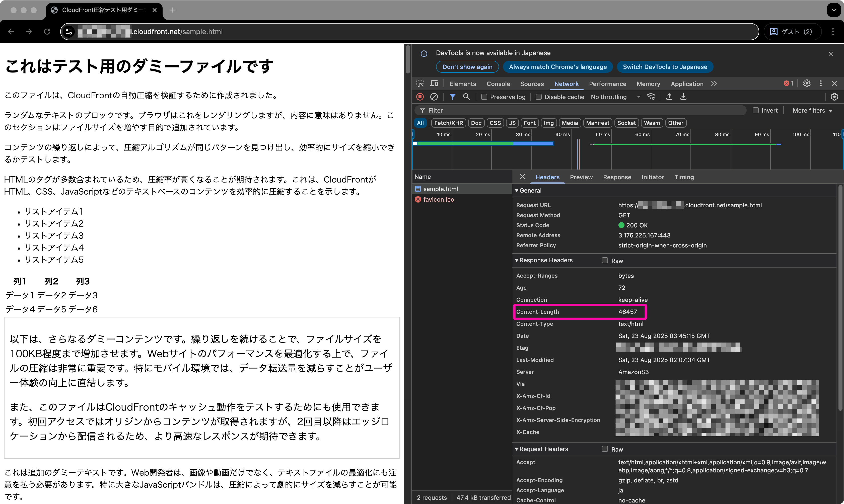The width and height of the screenshot is (844, 504).
Task: Close the request details pane
Action: point(522,177)
